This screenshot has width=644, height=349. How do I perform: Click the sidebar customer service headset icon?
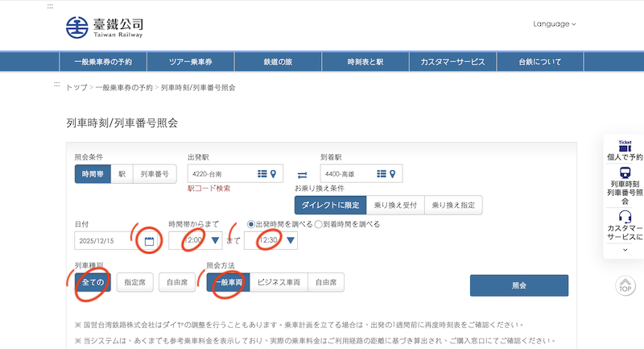point(625,217)
